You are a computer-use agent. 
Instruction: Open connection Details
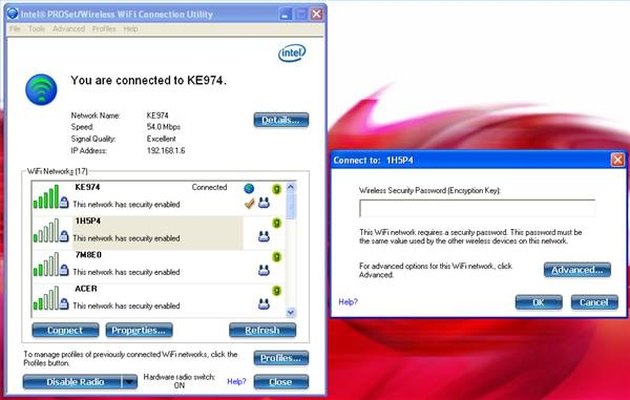pos(281,120)
